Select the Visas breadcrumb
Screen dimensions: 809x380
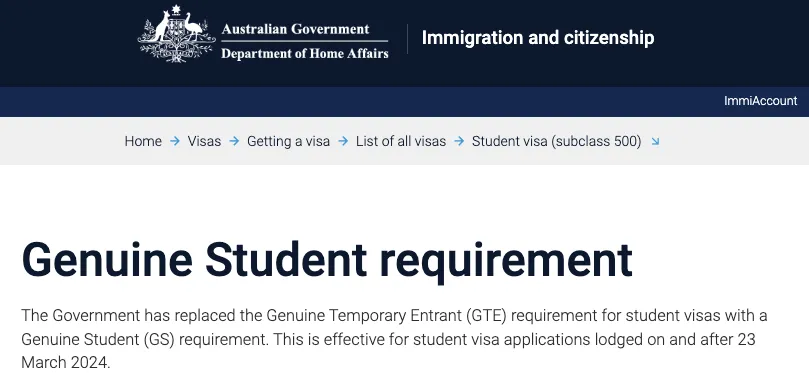pyautogui.click(x=204, y=141)
